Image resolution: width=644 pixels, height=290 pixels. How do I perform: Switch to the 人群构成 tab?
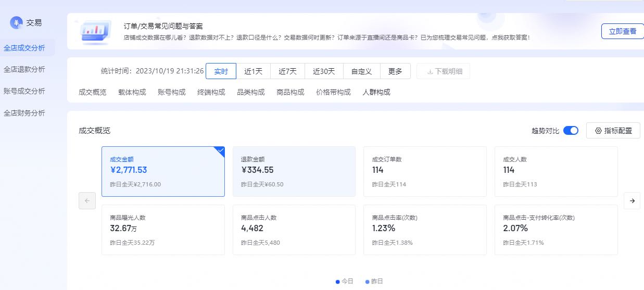(376, 92)
